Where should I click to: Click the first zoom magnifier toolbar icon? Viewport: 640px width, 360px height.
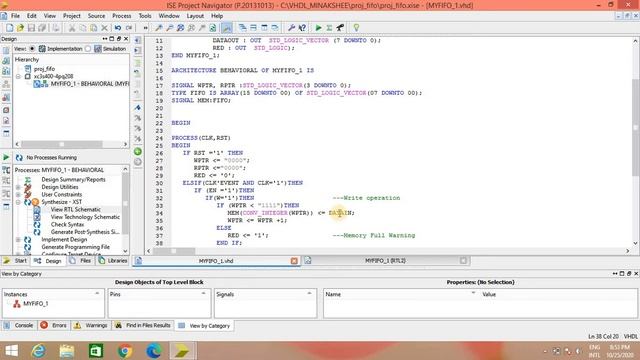point(159,28)
